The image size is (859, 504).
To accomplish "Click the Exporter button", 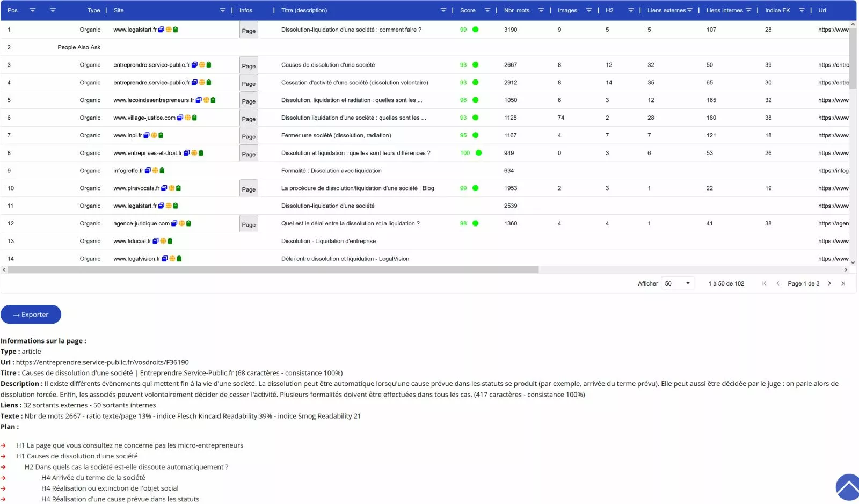I will pyautogui.click(x=31, y=315).
